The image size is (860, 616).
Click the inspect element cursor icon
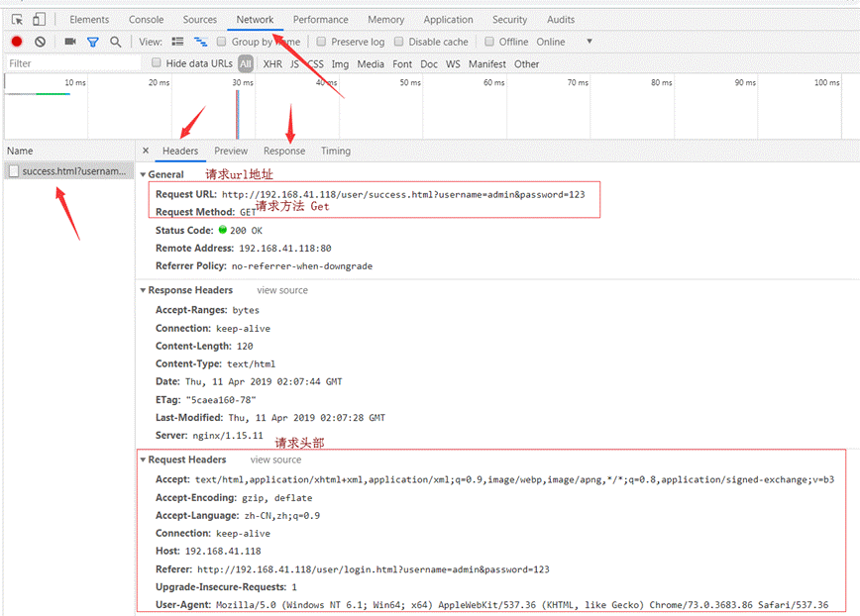(17, 20)
